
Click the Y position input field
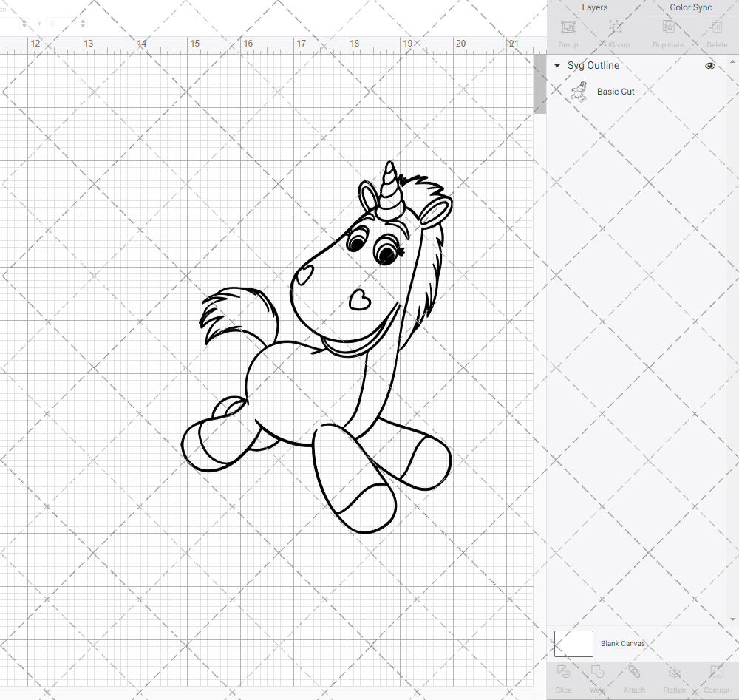pyautogui.click(x=64, y=24)
